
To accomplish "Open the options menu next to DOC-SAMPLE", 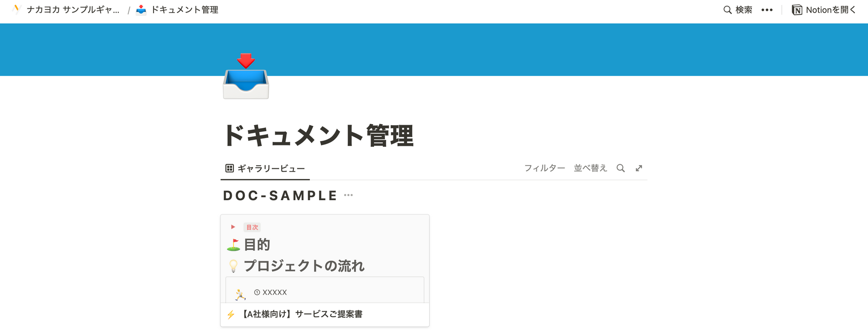I will coord(349,195).
